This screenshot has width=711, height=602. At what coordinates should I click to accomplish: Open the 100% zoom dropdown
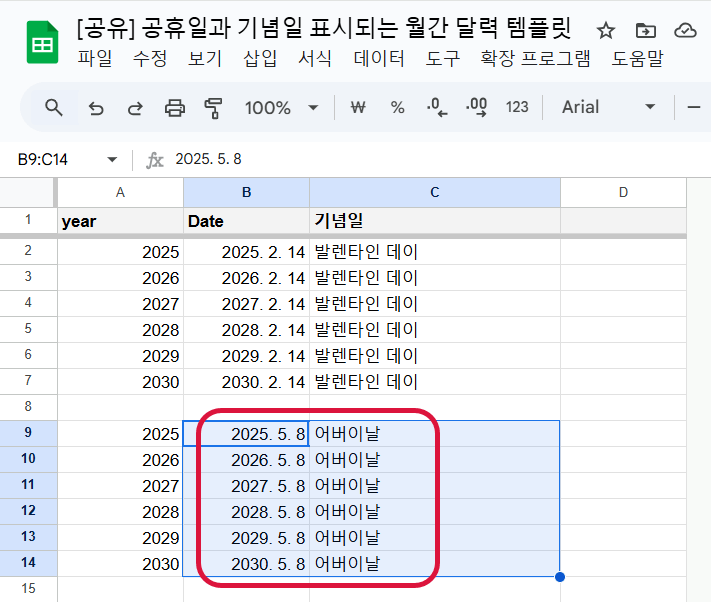click(x=282, y=107)
